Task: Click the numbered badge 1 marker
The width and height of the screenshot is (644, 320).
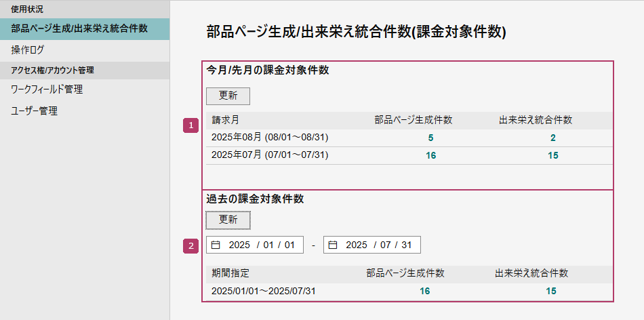Action: click(192, 125)
